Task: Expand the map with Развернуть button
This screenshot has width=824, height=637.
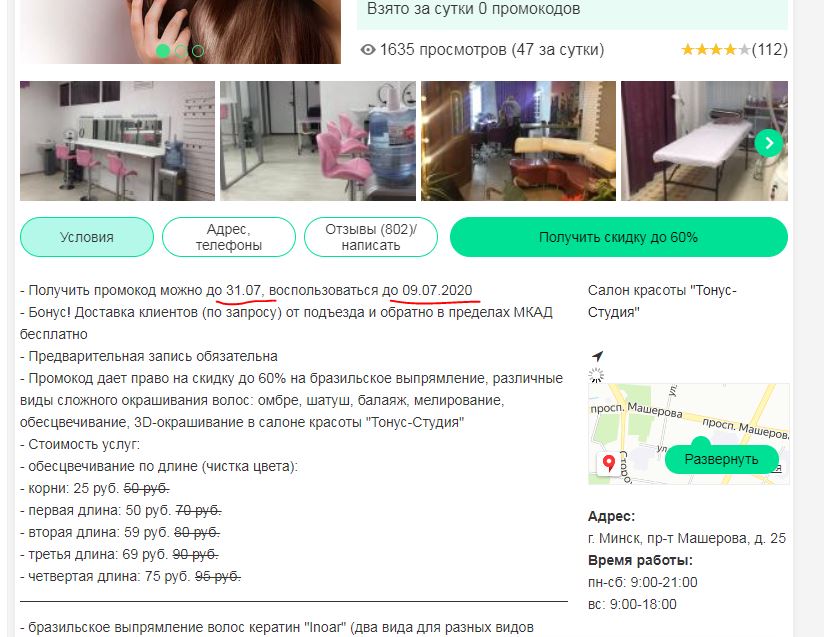Action: click(721, 459)
